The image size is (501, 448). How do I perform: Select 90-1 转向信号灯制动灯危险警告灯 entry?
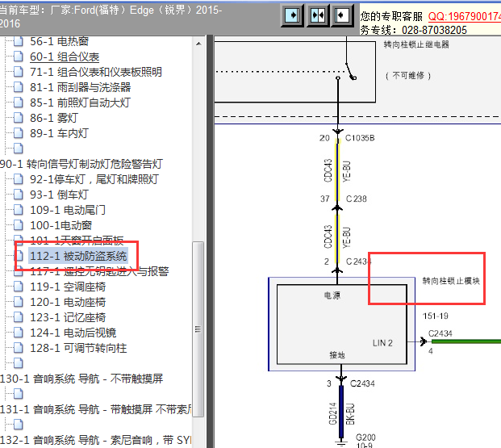81,164
